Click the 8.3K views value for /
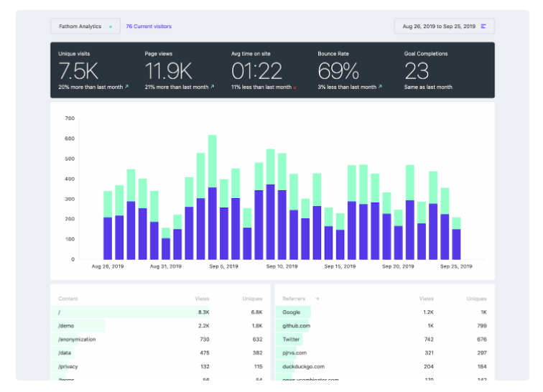543x392 pixels. [204, 312]
